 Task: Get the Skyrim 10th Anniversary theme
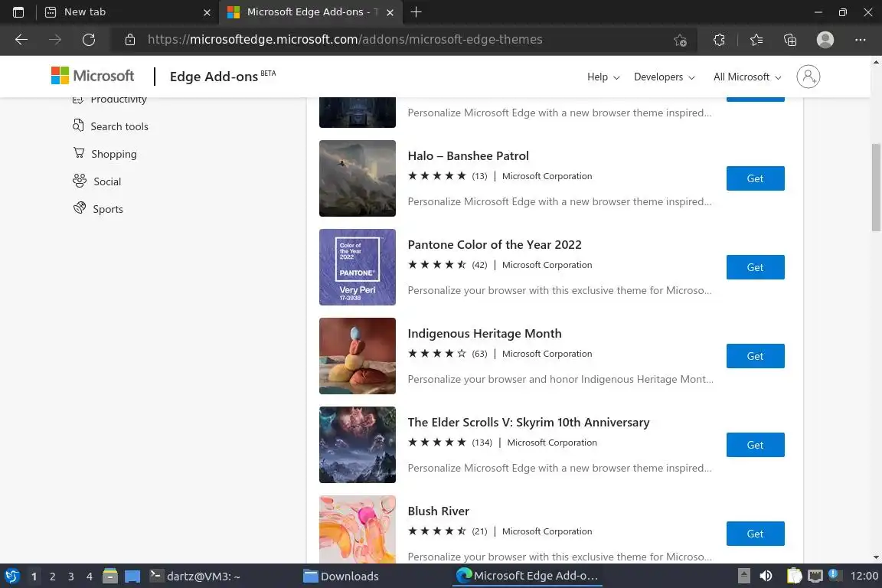[x=755, y=445]
